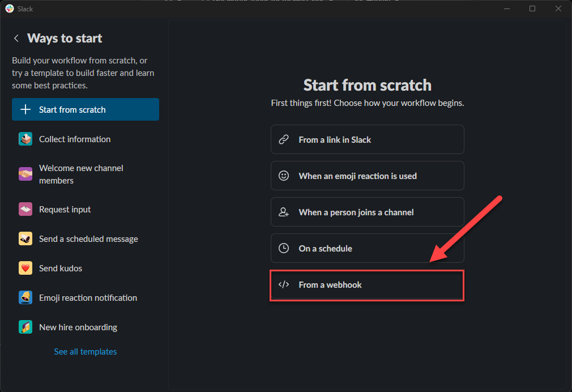
Task: Select the On a schedule trigger
Action: pos(367,249)
